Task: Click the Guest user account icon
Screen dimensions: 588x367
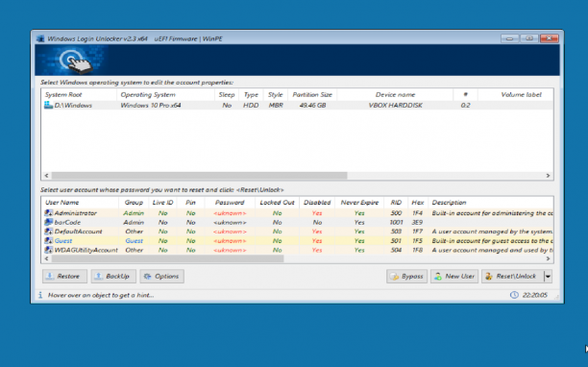Action: coord(48,241)
